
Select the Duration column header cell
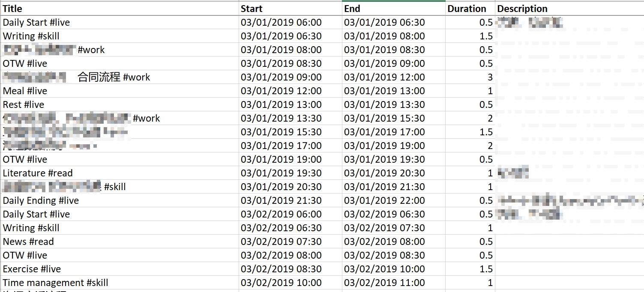click(x=470, y=9)
